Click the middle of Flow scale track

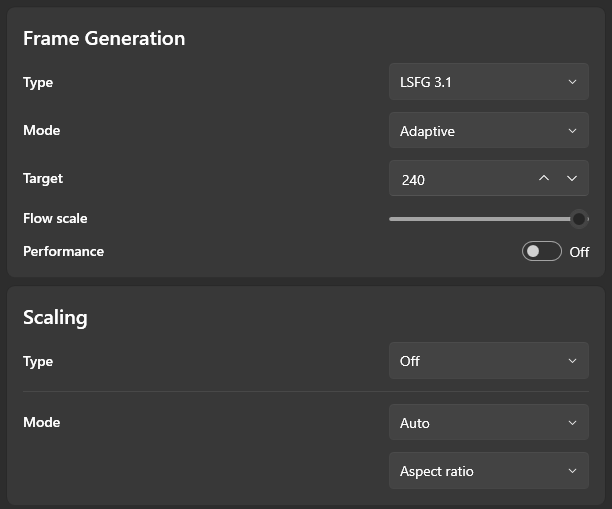pyautogui.click(x=489, y=219)
